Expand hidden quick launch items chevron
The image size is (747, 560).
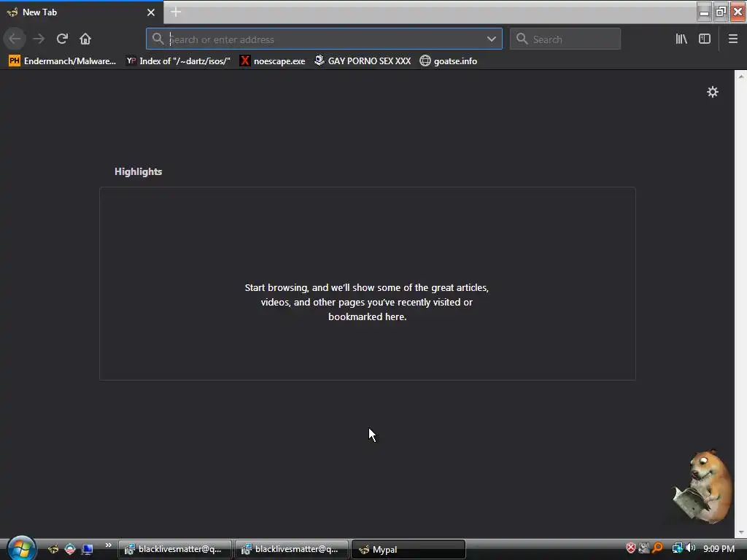pyautogui.click(x=108, y=545)
